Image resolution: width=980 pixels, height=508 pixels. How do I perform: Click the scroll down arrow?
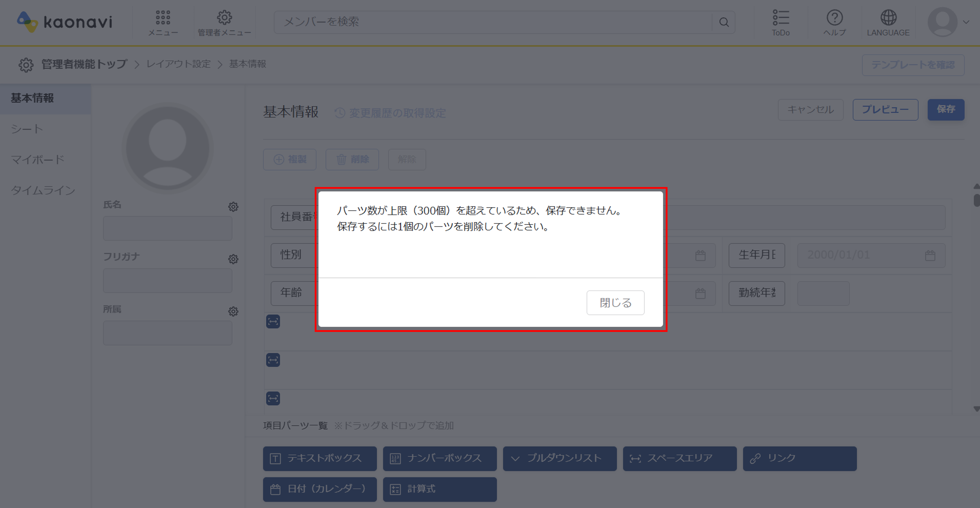pos(977,409)
